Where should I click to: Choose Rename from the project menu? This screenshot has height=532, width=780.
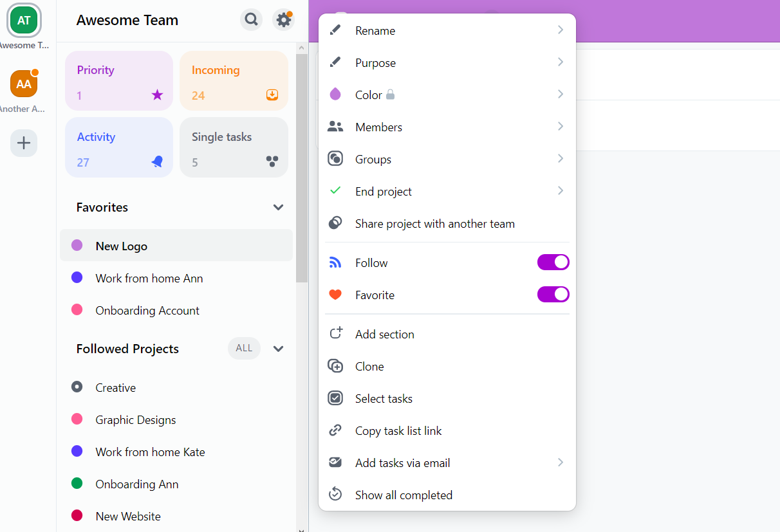tap(447, 30)
